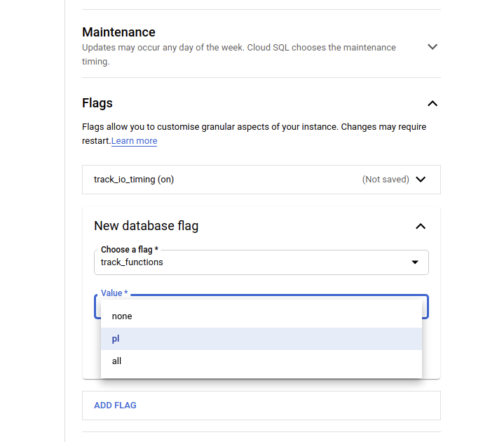Screen dimensions: 504x442
Task: Collapse the New database flag panel arrow
Action: coord(421,226)
